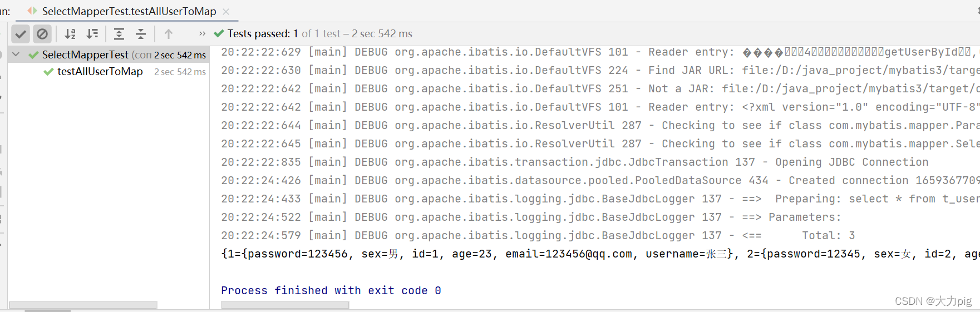Select the SelectMapperTest result row
The image size is (980, 312).
pos(109,55)
